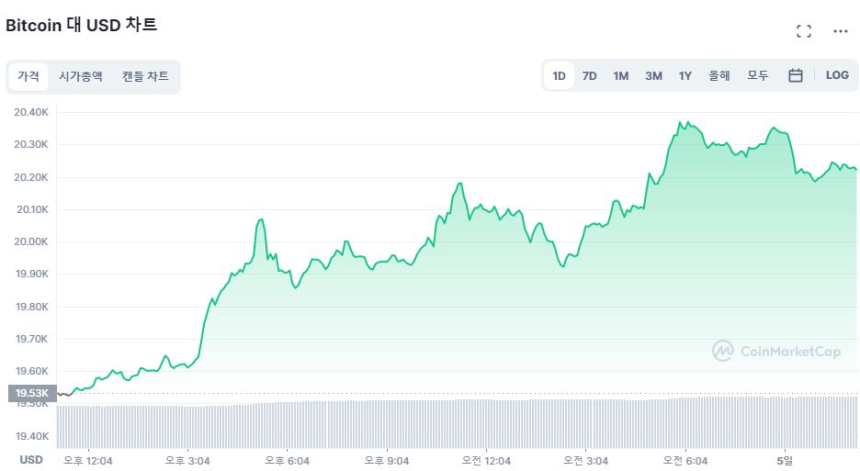The image size is (860, 471).
Task: Switch to the 캔들 차트 tab
Action: pos(145,77)
